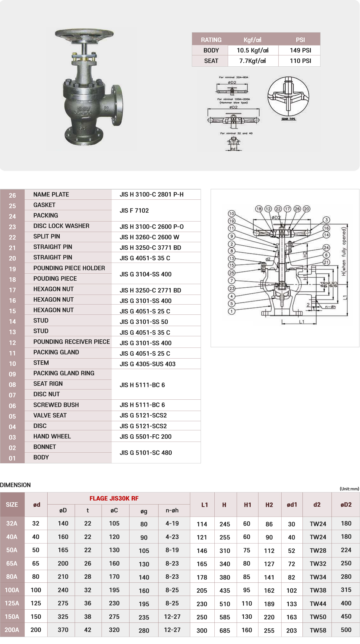Click the 'VALVE SEAT' part name
The width and height of the screenshot is (360, 644).
(50, 416)
